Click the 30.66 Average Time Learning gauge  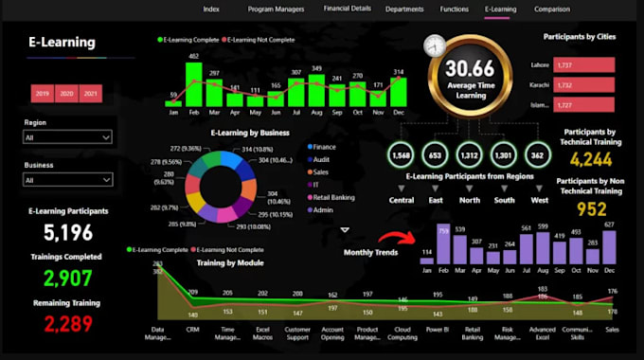471,77
